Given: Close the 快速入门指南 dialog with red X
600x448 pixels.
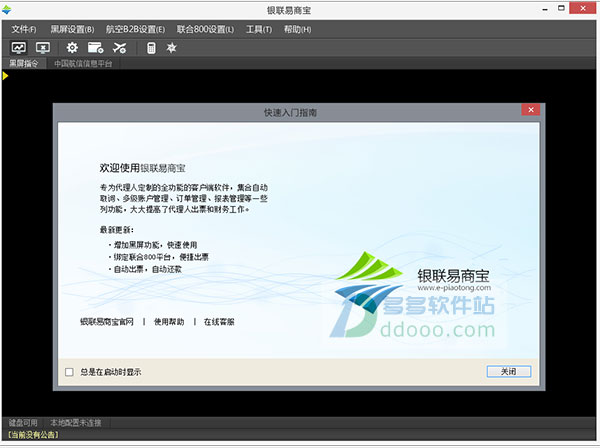Looking at the screenshot, I should 531,110.
